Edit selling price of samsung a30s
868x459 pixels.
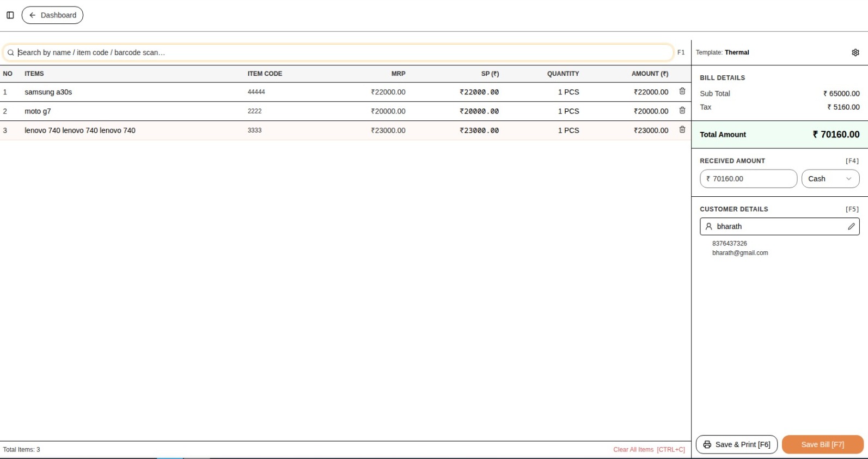479,92
